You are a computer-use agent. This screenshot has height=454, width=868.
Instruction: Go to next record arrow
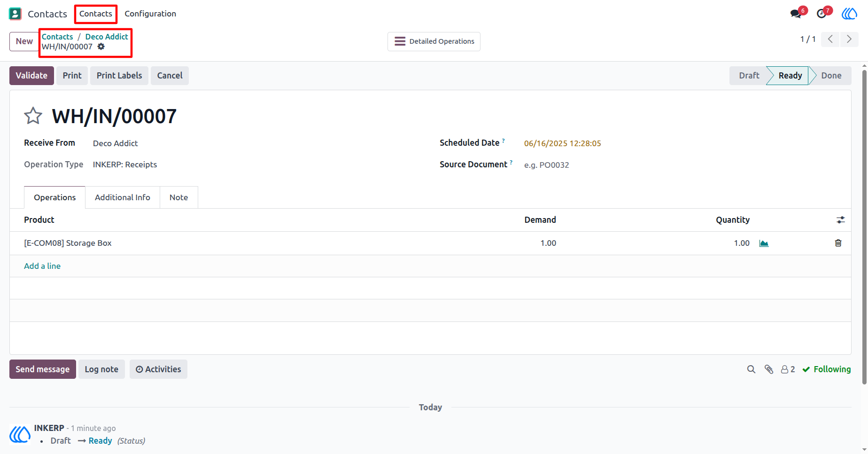(x=849, y=39)
